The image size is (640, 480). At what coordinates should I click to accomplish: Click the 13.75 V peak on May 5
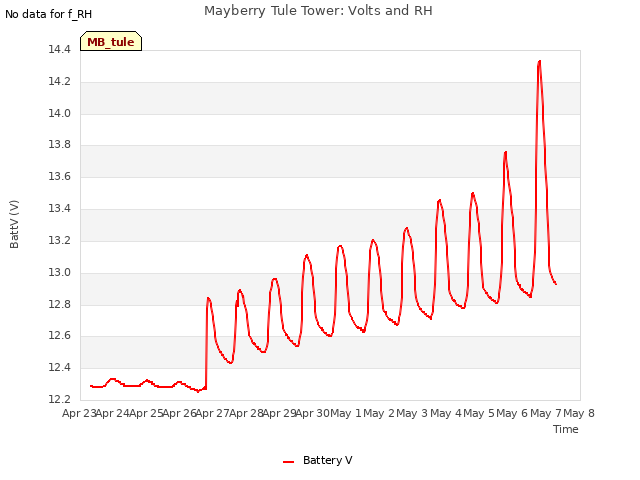click(x=506, y=152)
